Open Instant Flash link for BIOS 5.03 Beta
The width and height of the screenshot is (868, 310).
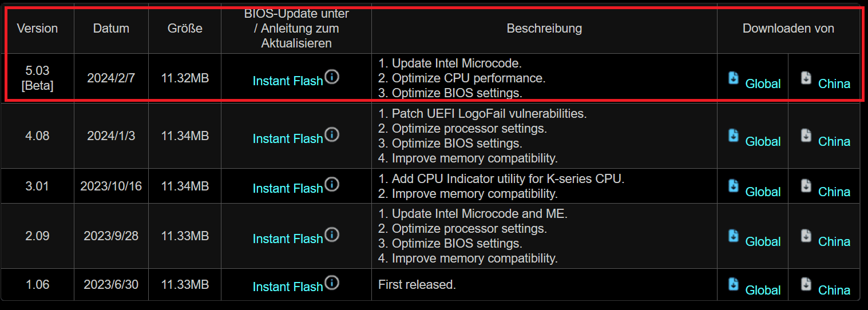click(288, 81)
